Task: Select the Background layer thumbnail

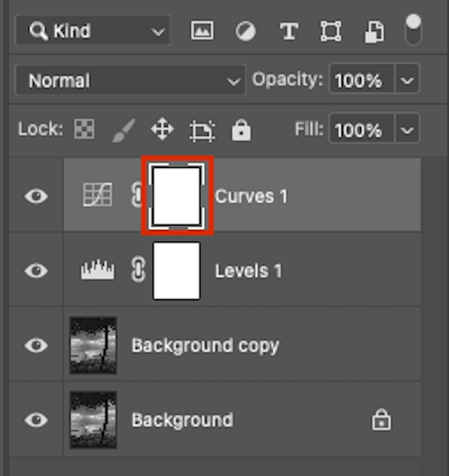Action: pos(93,420)
